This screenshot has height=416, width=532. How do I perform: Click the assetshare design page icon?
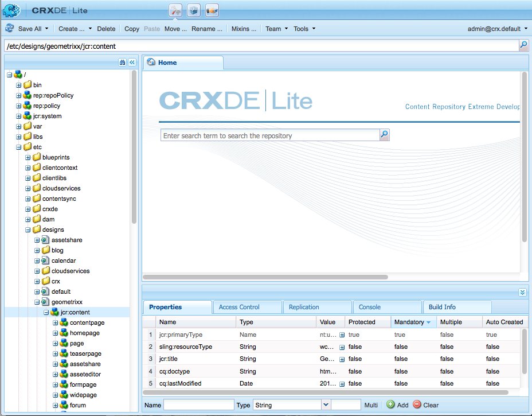45,240
